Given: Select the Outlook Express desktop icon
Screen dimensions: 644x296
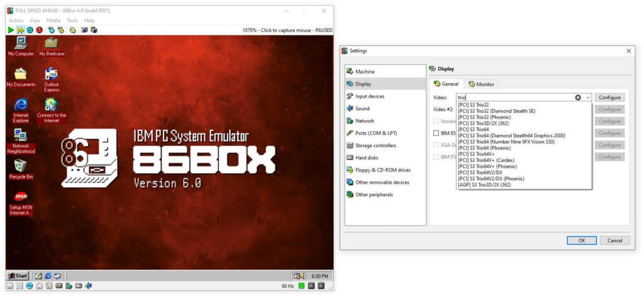Looking at the screenshot, I should point(52,80).
